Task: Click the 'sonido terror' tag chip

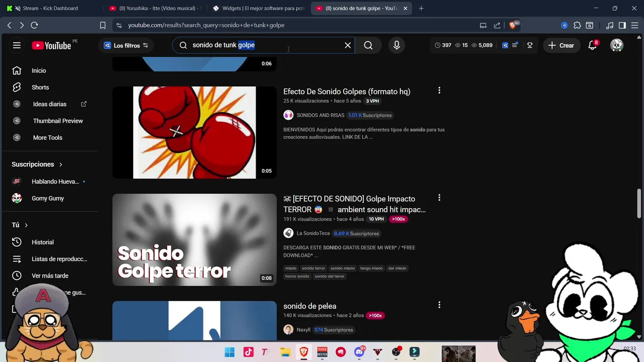Action: click(313, 268)
